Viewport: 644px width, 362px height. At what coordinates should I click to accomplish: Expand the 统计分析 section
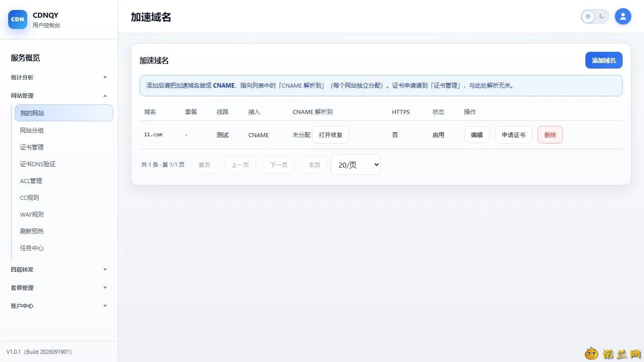click(59, 77)
